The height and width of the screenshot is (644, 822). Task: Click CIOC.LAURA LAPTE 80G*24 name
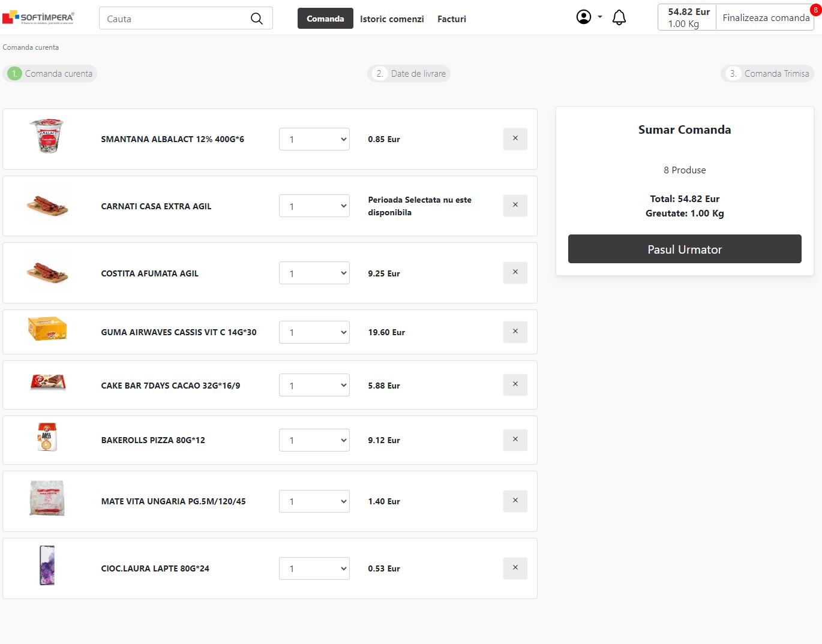155,568
